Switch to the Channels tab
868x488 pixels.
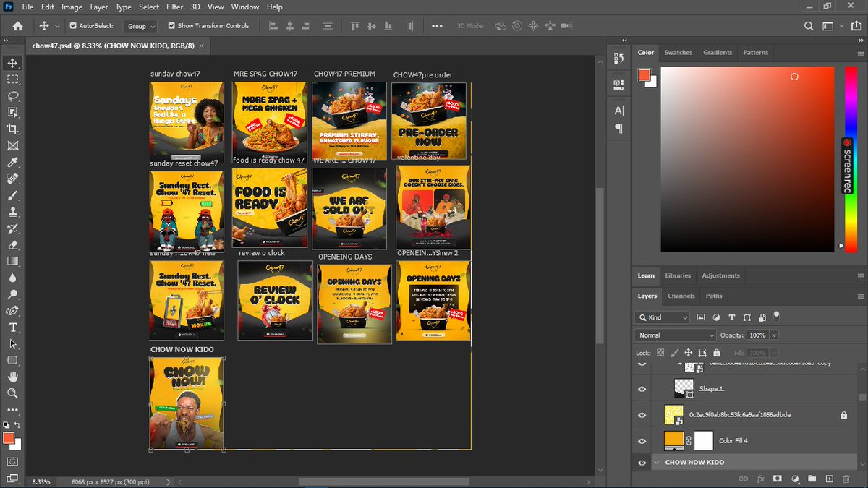tap(681, 296)
